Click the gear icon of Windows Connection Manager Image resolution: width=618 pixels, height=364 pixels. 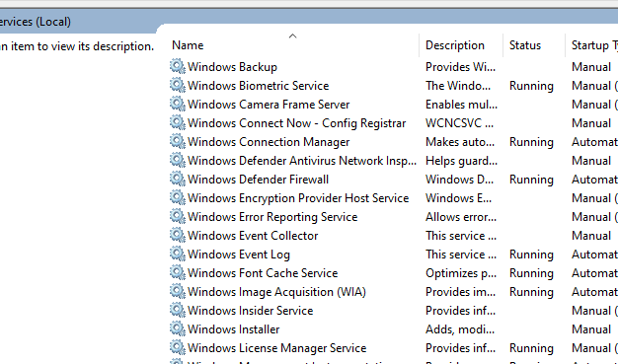178,141
